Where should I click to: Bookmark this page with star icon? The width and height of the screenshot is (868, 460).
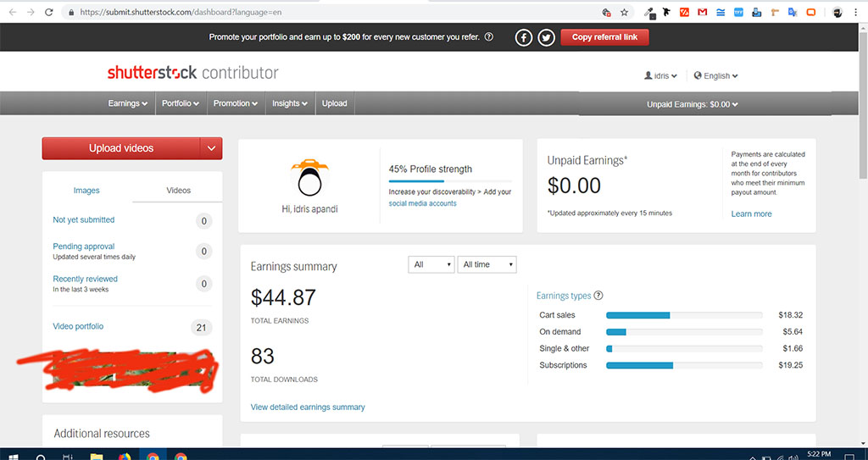tap(625, 12)
